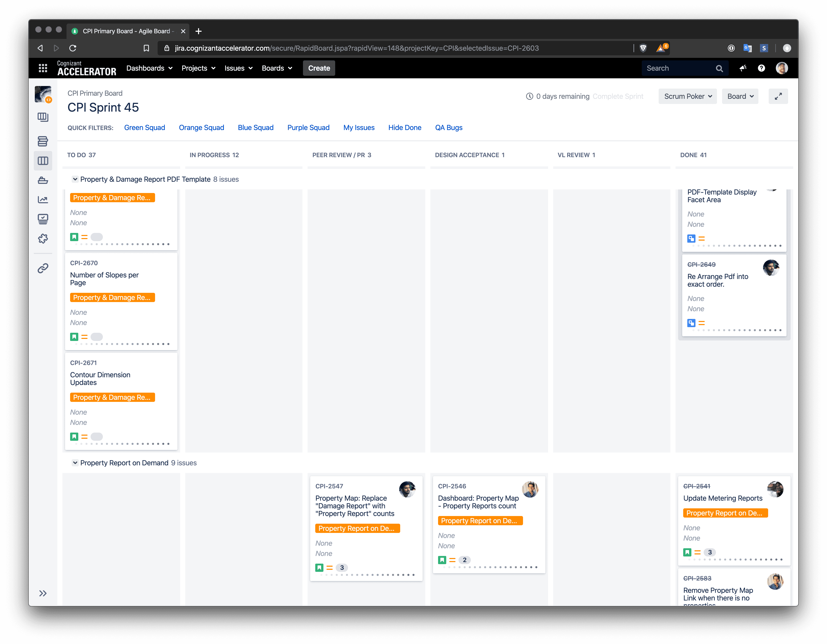
Task: Click the story type icon on CPI-2670
Action: coord(74,337)
